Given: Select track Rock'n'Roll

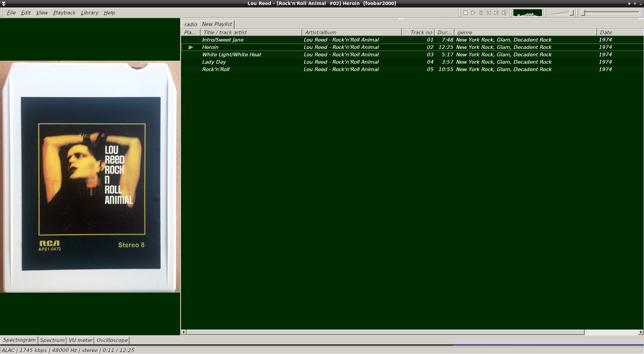Looking at the screenshot, I should [412, 69].
